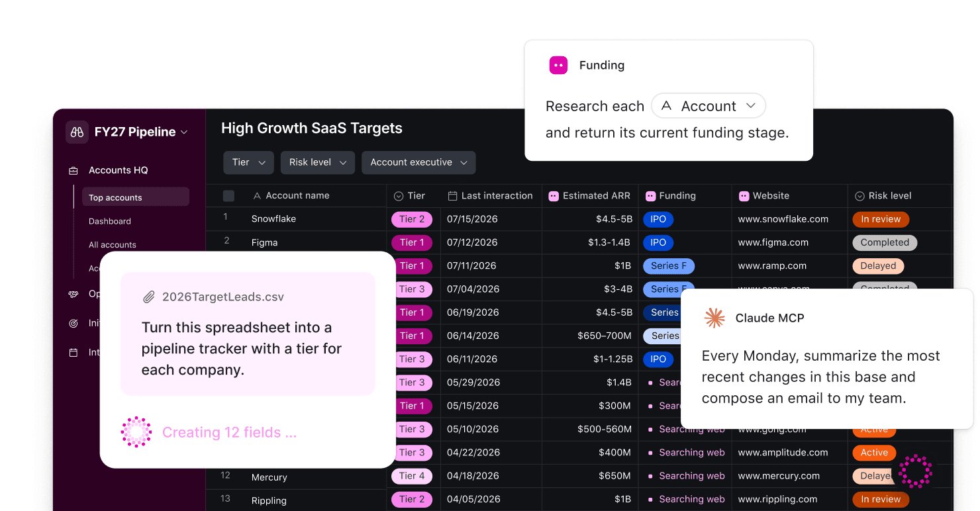Click the calendar icon in sidebar
This screenshot has height=511, width=980.
pos(73,353)
